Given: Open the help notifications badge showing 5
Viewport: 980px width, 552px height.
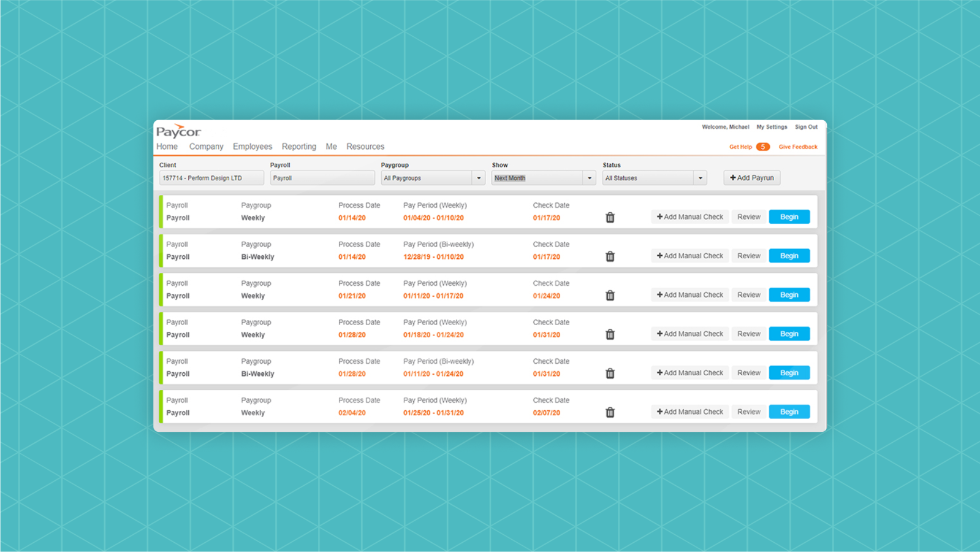Looking at the screenshot, I should 762,147.
